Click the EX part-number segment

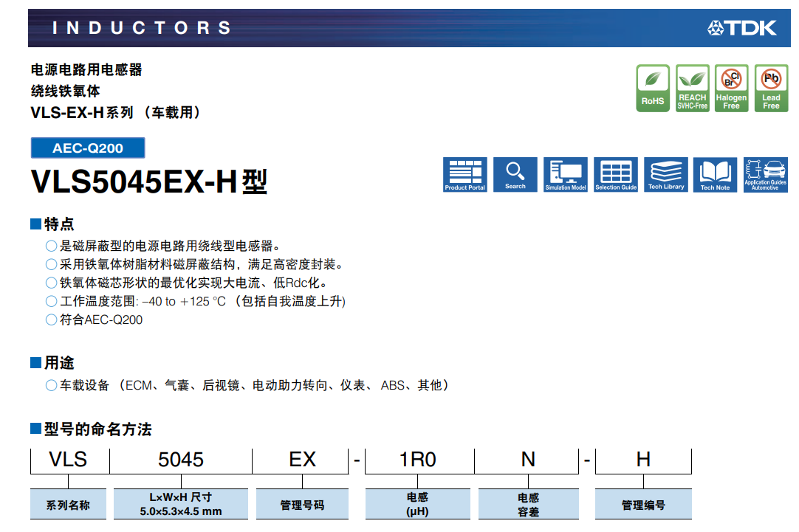click(302, 460)
